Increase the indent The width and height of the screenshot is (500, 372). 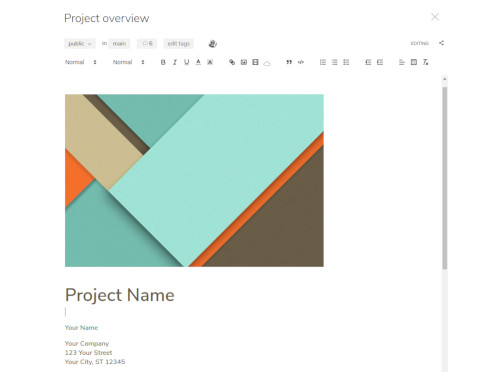point(380,62)
